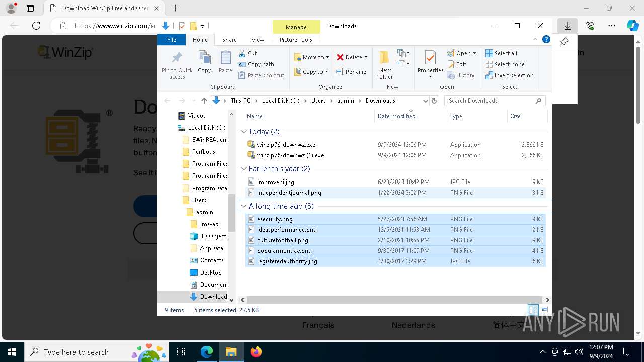The height and width of the screenshot is (362, 644).
Task: Click the Paste ribbon icon
Action: click(225, 58)
